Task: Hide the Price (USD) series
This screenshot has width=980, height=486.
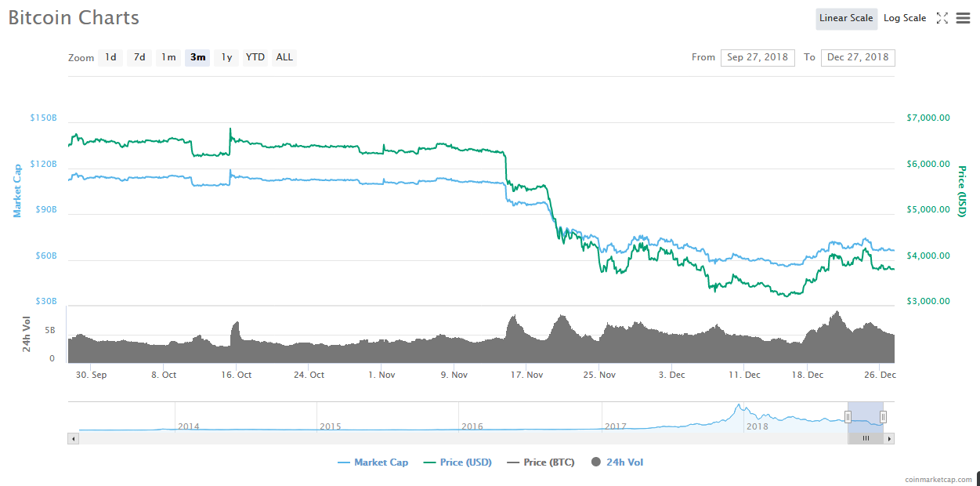Action: 457,462
